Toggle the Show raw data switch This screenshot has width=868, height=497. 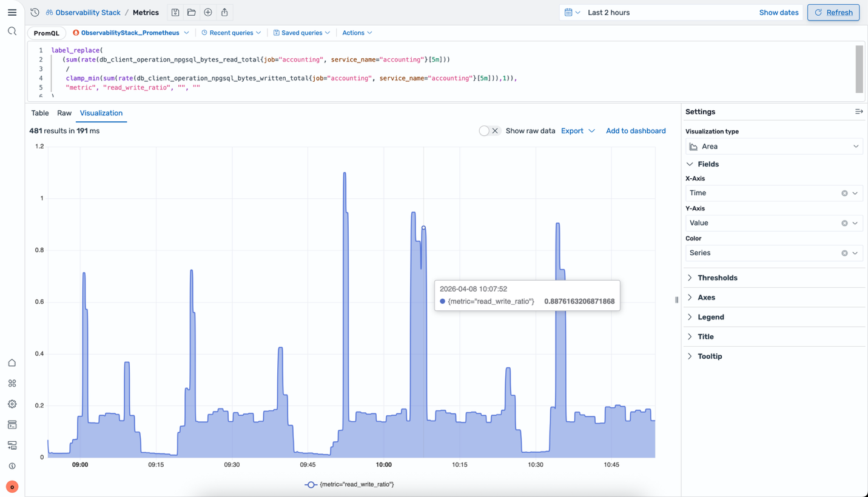click(483, 130)
